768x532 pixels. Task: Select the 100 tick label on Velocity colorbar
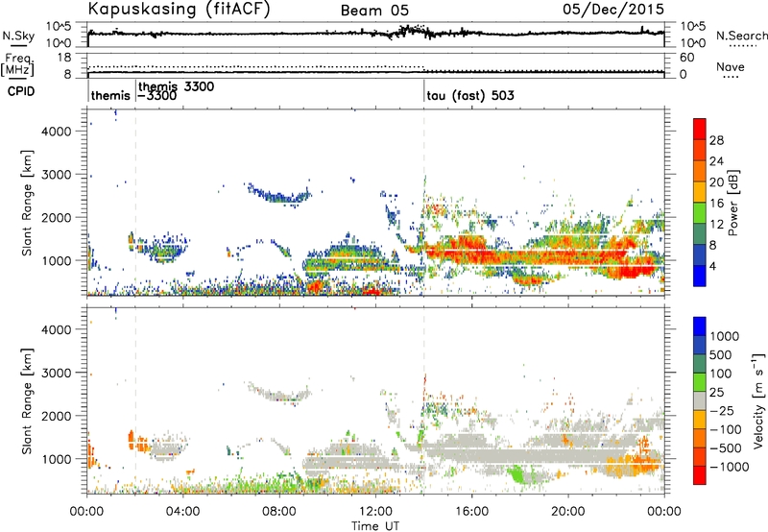721,374
